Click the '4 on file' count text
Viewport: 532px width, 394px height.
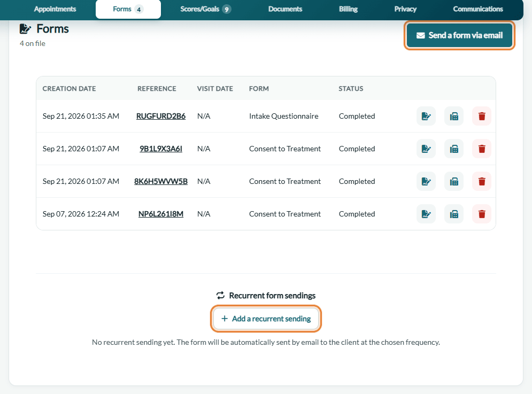point(32,43)
